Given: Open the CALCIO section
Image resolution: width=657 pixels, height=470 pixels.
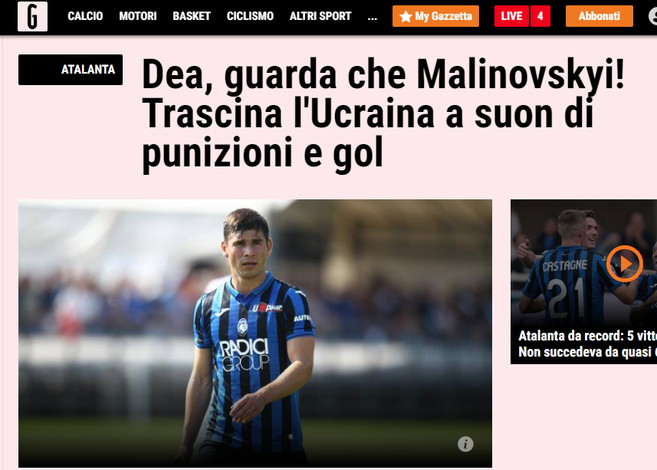Looking at the screenshot, I should click(x=85, y=16).
